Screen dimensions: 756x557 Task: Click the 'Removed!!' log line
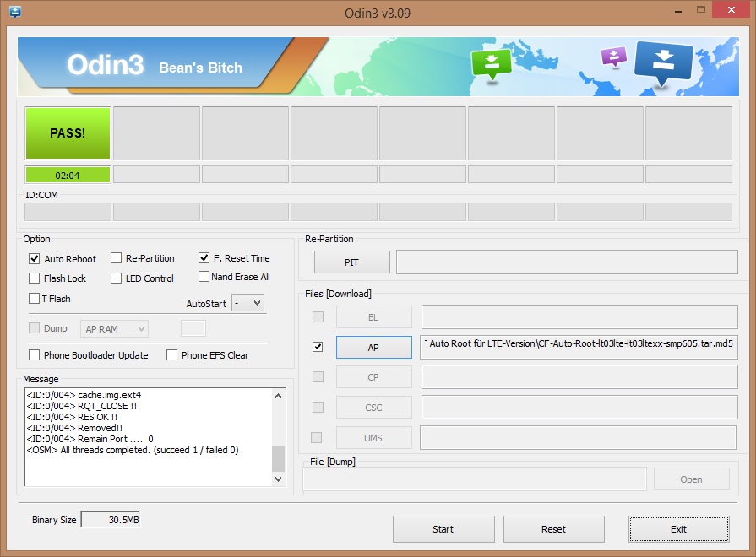coord(74,428)
